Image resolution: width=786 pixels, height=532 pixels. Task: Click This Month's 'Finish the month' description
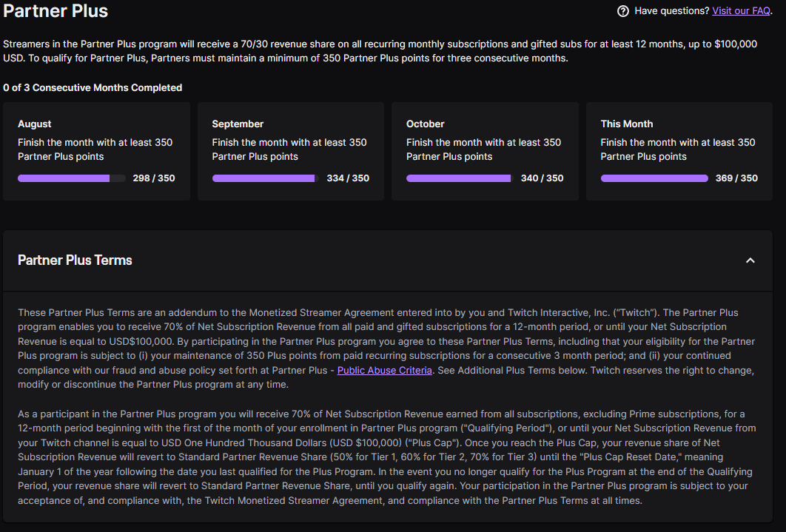click(678, 149)
